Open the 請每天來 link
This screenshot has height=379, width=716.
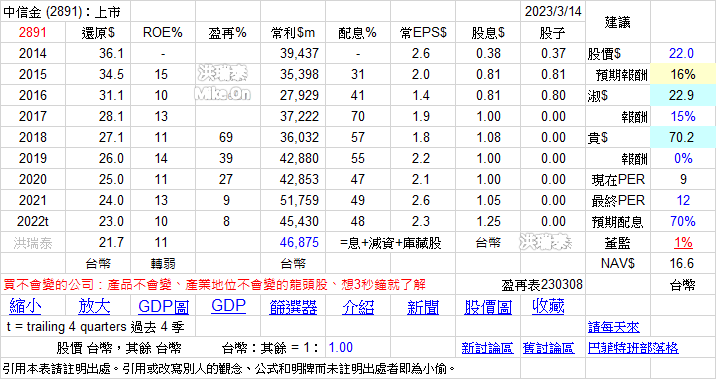[x=614, y=327]
